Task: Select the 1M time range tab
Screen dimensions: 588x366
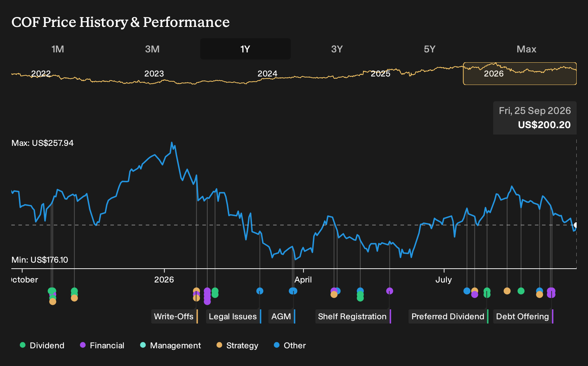Action: (x=58, y=49)
